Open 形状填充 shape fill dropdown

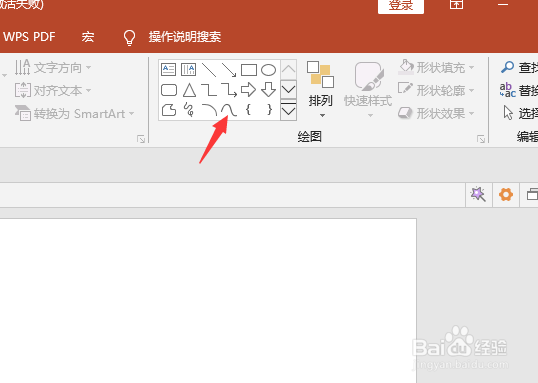(436, 68)
